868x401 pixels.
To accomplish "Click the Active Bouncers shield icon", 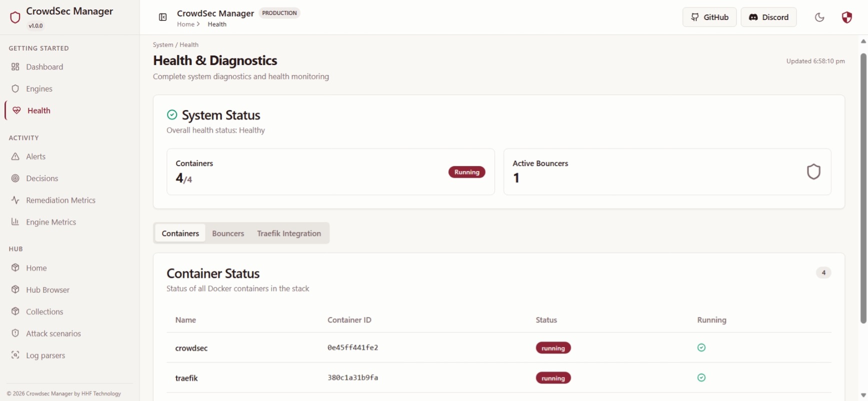I will (814, 172).
